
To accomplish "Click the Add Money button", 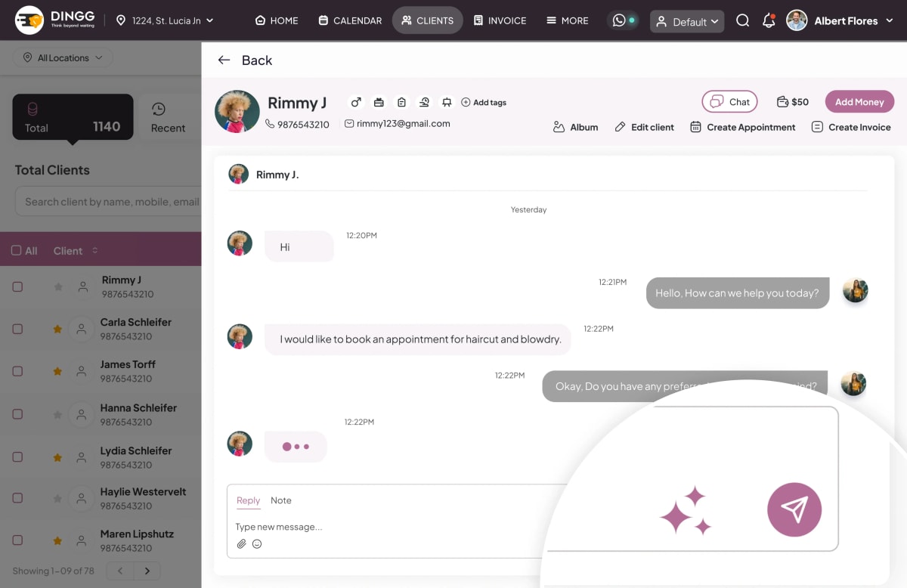I will pos(859,102).
